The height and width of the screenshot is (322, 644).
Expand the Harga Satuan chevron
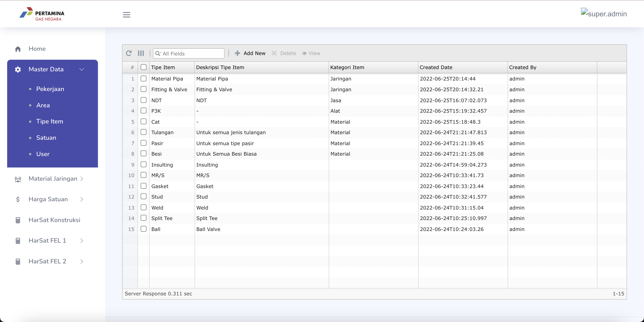coord(81,199)
